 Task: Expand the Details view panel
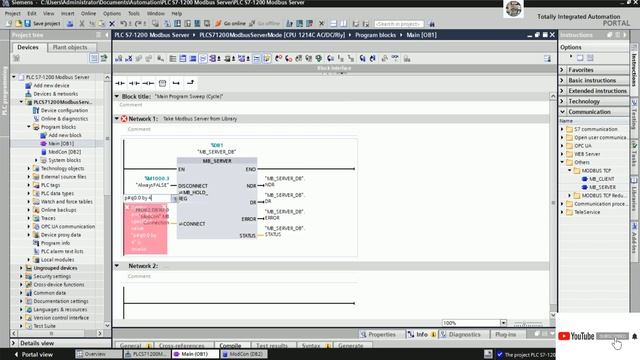click(14, 343)
